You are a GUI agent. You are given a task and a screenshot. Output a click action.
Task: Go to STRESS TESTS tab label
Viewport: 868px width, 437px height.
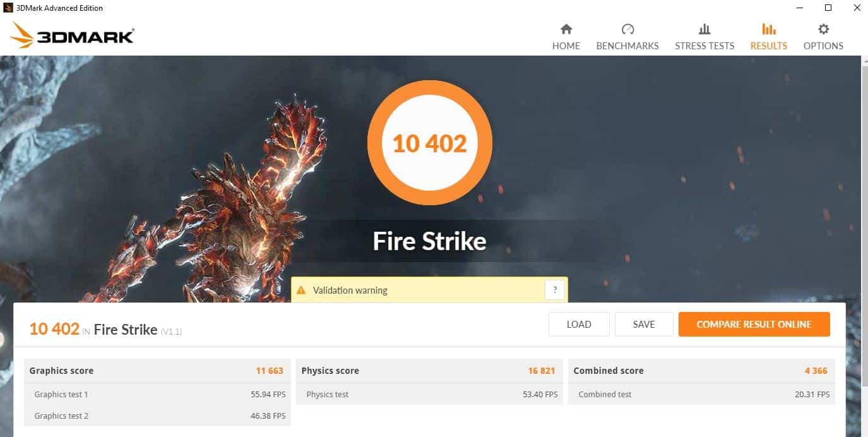tap(705, 45)
